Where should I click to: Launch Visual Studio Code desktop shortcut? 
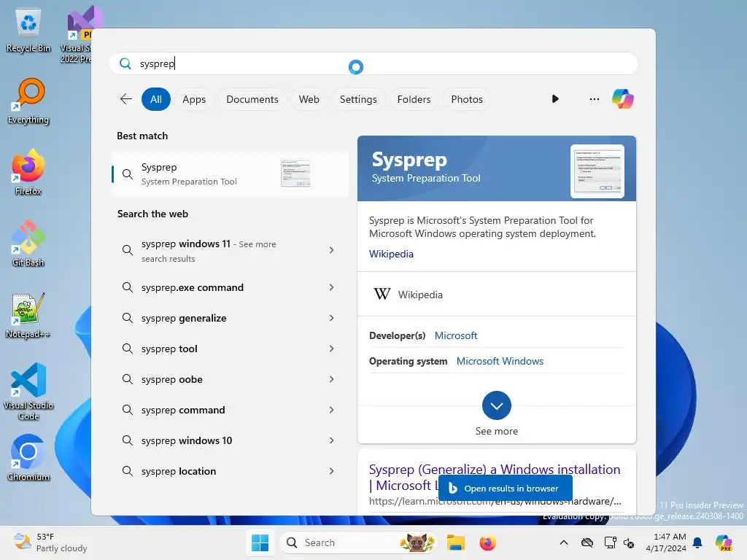[28, 392]
